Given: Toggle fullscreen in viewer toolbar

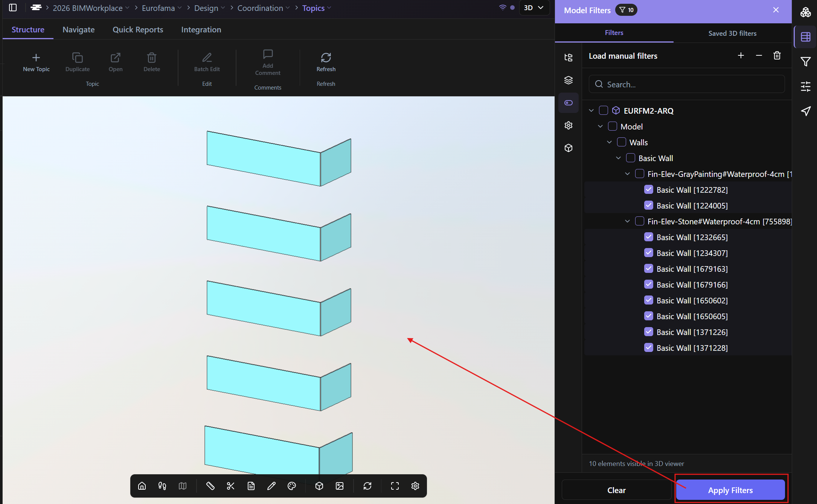Looking at the screenshot, I should (395, 486).
